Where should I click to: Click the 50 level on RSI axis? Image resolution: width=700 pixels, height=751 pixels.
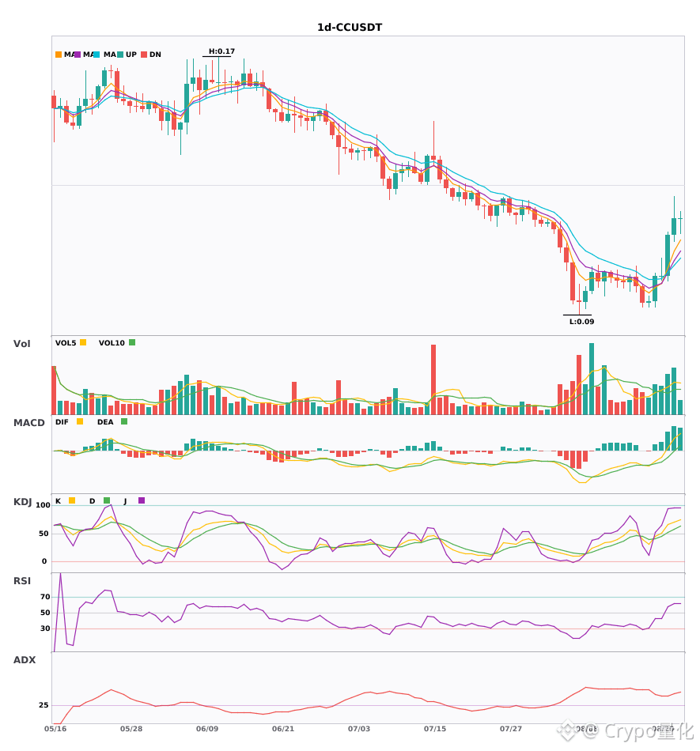(45, 613)
